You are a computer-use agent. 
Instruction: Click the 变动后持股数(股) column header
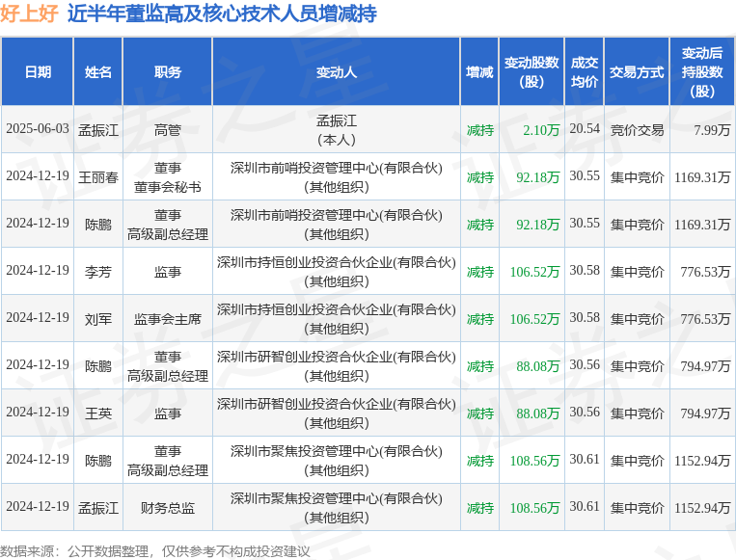coord(702,71)
